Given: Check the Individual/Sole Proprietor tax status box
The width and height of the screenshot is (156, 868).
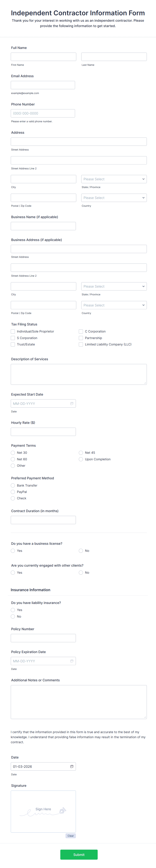Looking at the screenshot, I should pos(12,331).
